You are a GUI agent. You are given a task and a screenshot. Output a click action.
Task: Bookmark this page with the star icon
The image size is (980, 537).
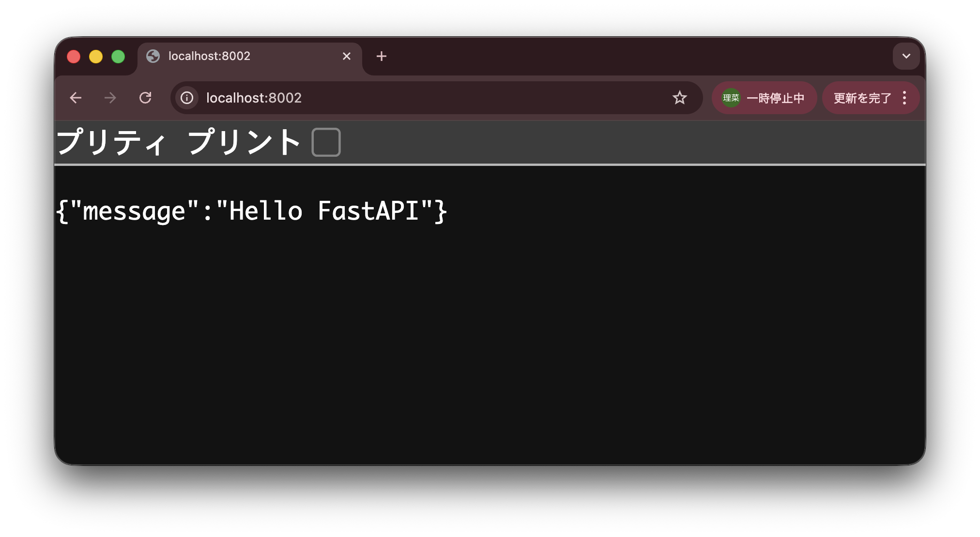(680, 98)
